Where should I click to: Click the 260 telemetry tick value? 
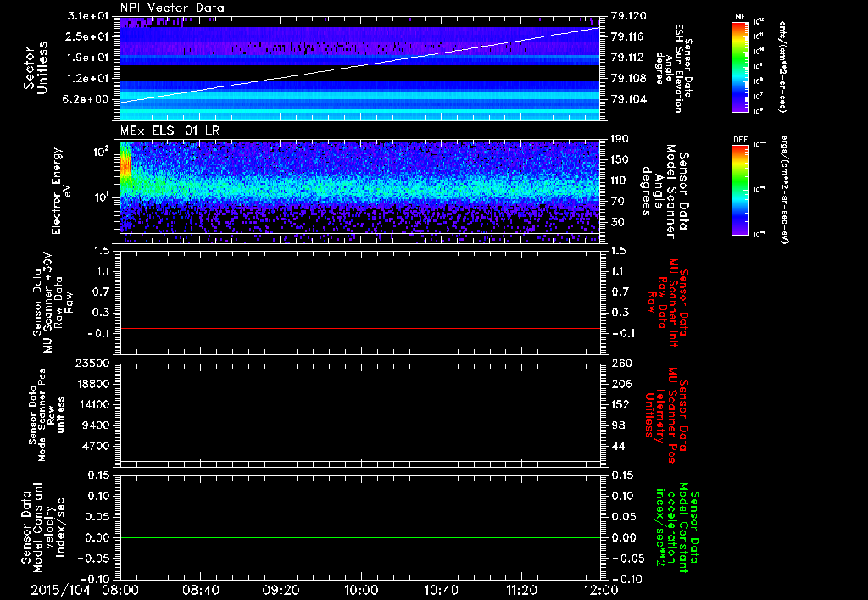click(621, 364)
